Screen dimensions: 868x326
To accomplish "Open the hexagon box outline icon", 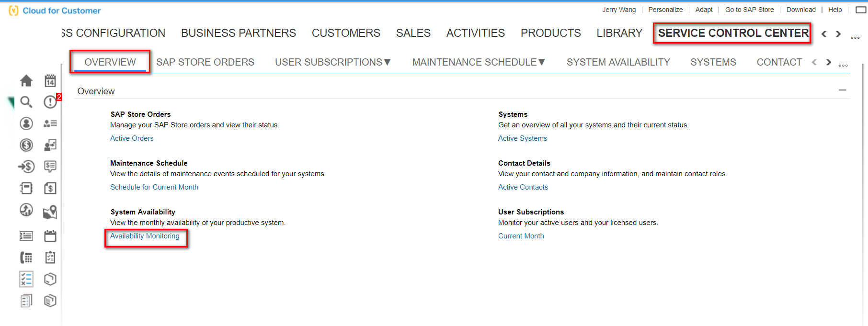I will click(x=50, y=279).
